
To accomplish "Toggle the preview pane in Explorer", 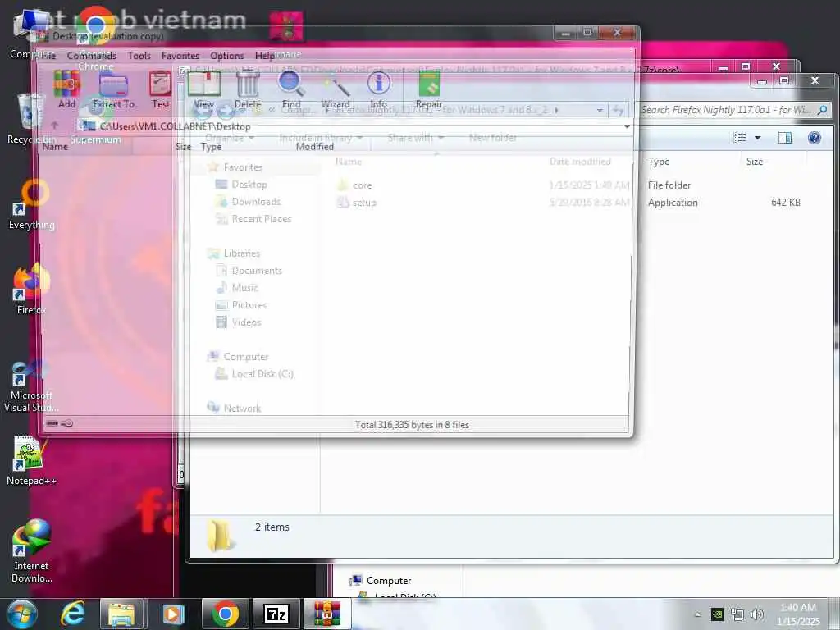I will pos(785,138).
